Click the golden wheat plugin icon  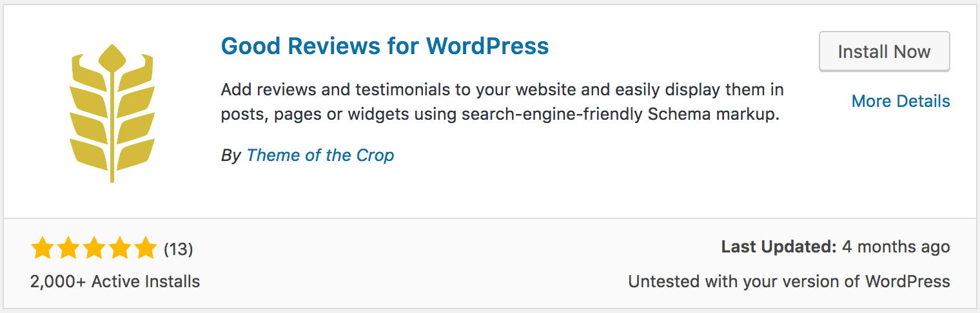[x=112, y=113]
